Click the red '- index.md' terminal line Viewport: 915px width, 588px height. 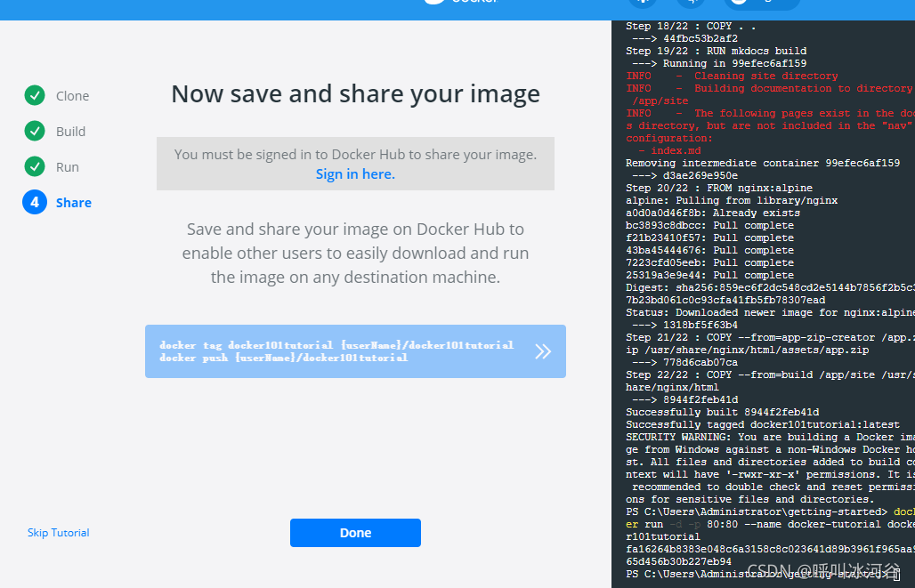(669, 150)
